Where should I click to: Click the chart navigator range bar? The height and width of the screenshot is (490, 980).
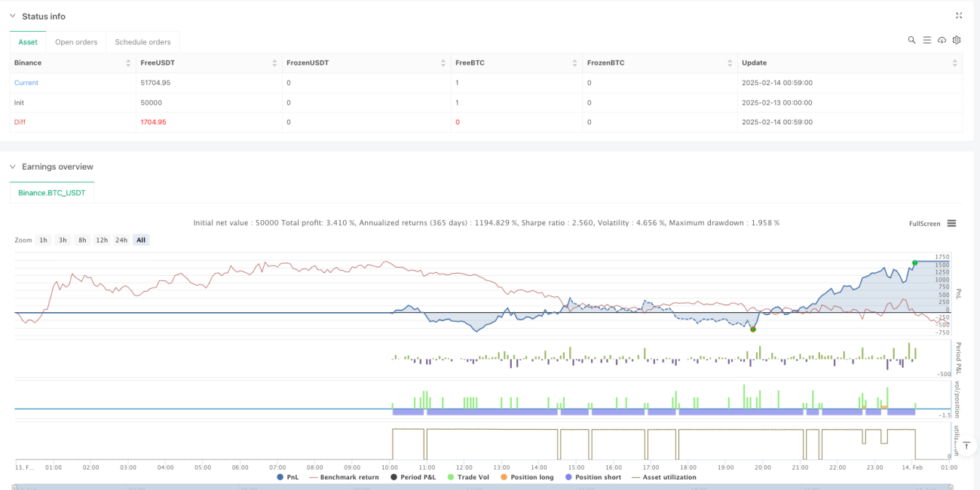coord(482,486)
